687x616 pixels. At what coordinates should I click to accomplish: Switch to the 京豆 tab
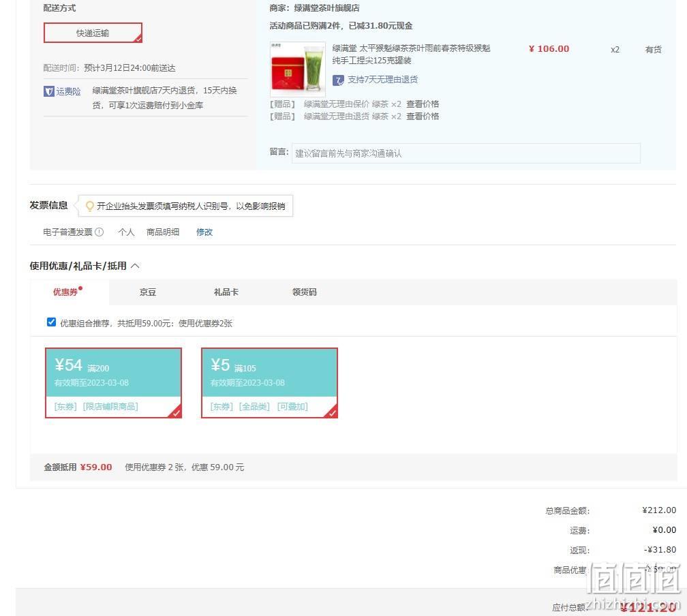coord(148,292)
